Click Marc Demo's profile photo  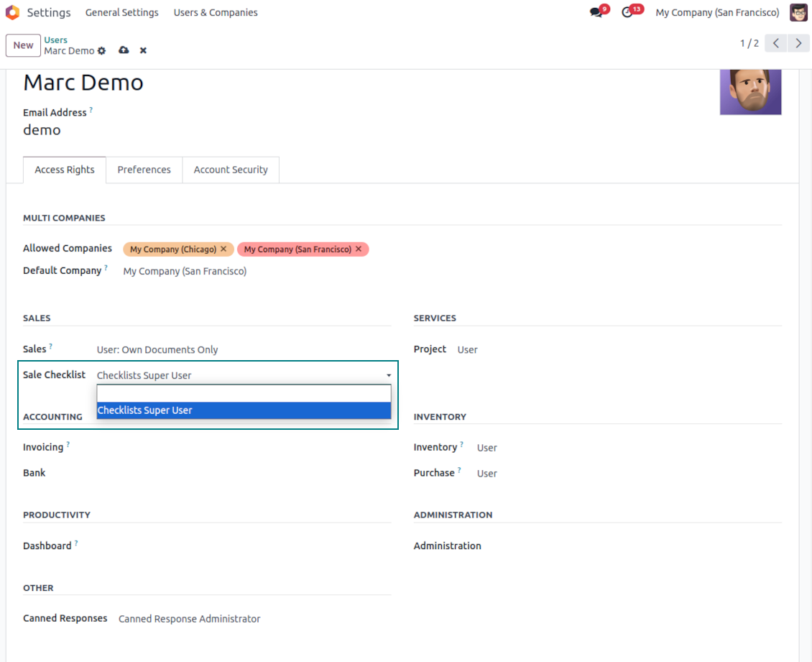pyautogui.click(x=750, y=92)
